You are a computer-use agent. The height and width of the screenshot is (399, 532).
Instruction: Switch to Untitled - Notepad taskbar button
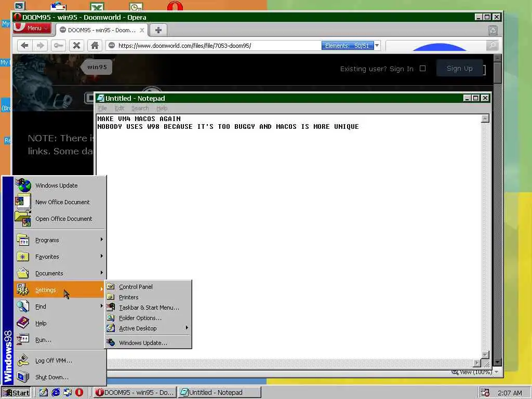tap(220, 393)
